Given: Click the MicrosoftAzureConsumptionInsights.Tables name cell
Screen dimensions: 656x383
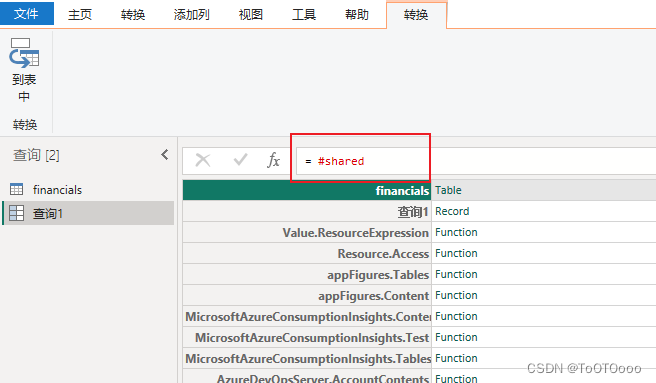Looking at the screenshot, I should tap(307, 358).
